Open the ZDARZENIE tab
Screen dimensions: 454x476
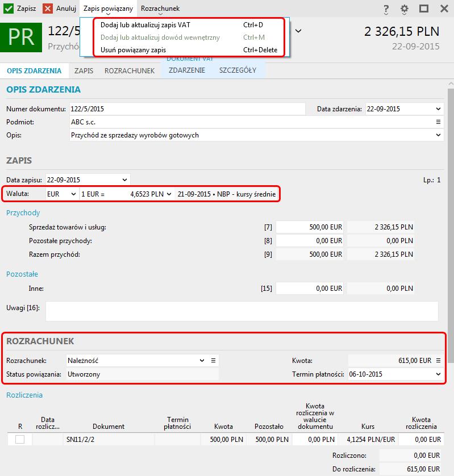[187, 70]
